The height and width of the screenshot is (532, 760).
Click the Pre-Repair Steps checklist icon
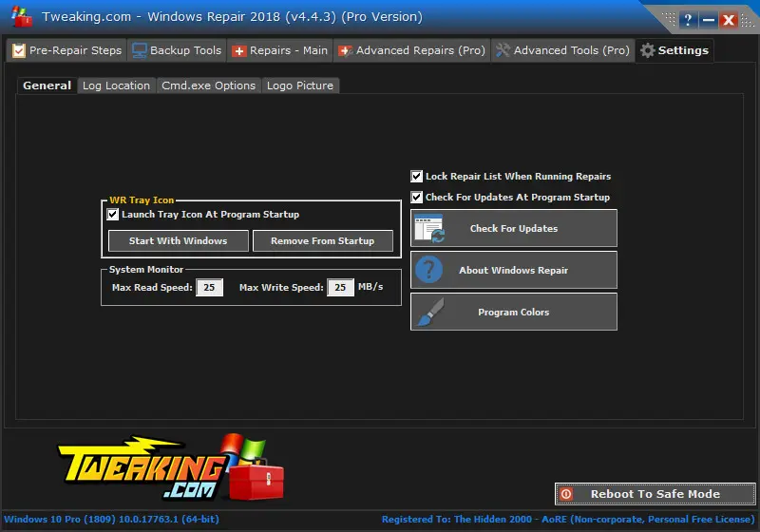[18, 50]
